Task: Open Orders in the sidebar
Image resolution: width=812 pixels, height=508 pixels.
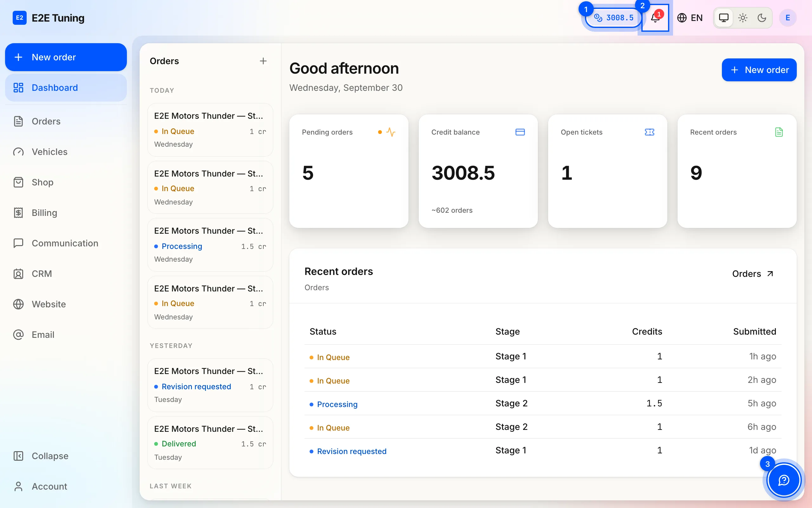Action: tap(66, 121)
